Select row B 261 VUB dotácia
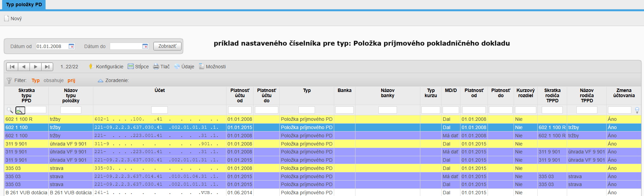This screenshot has height=196, width=644. tap(323, 193)
